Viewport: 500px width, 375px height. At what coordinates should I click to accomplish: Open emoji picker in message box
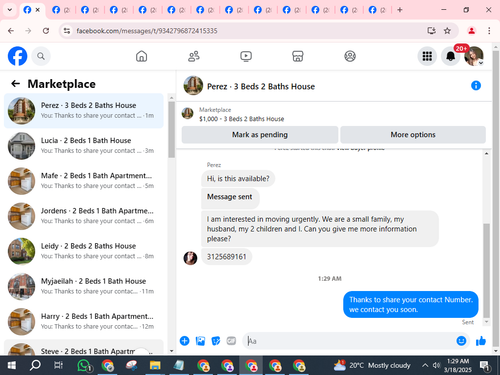pyautogui.click(x=461, y=341)
